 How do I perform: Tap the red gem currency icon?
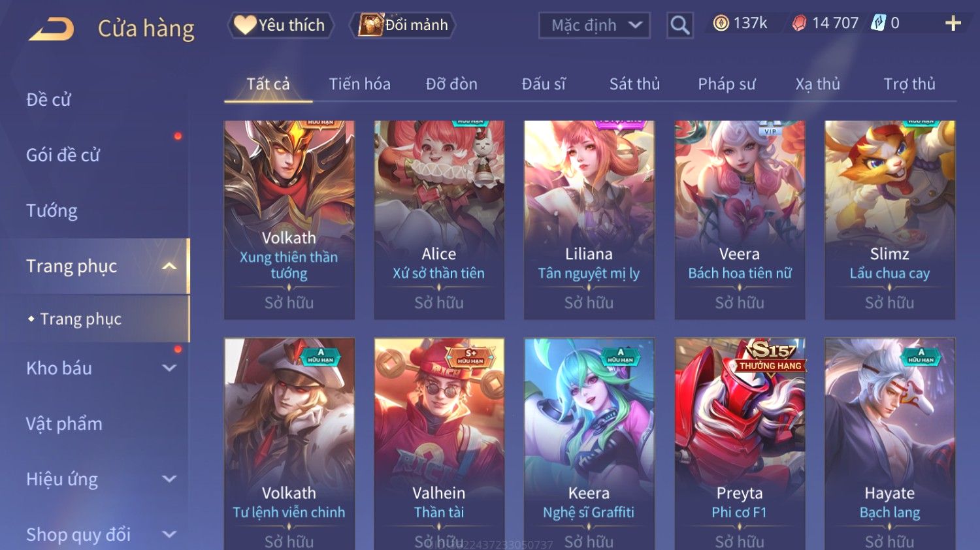point(799,24)
